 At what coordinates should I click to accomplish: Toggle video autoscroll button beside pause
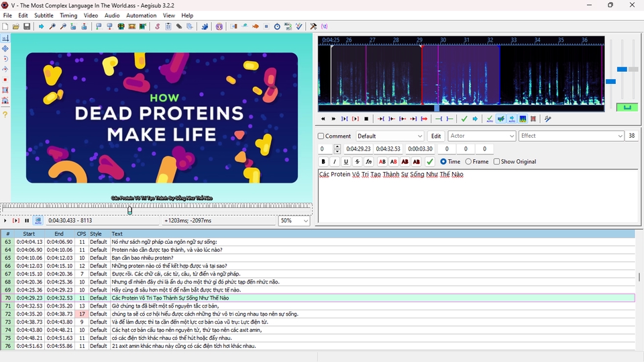tap(38, 221)
